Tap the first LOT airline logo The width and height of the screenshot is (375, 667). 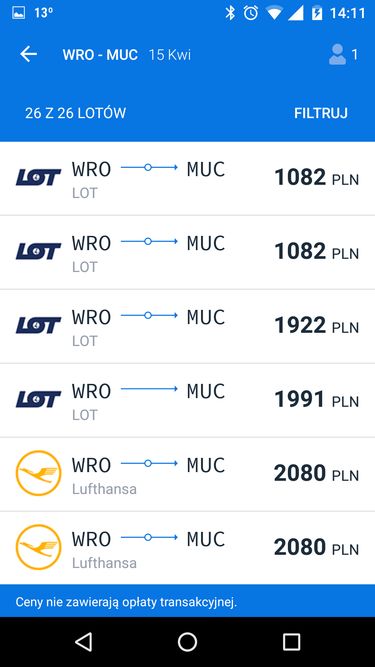tap(38, 177)
